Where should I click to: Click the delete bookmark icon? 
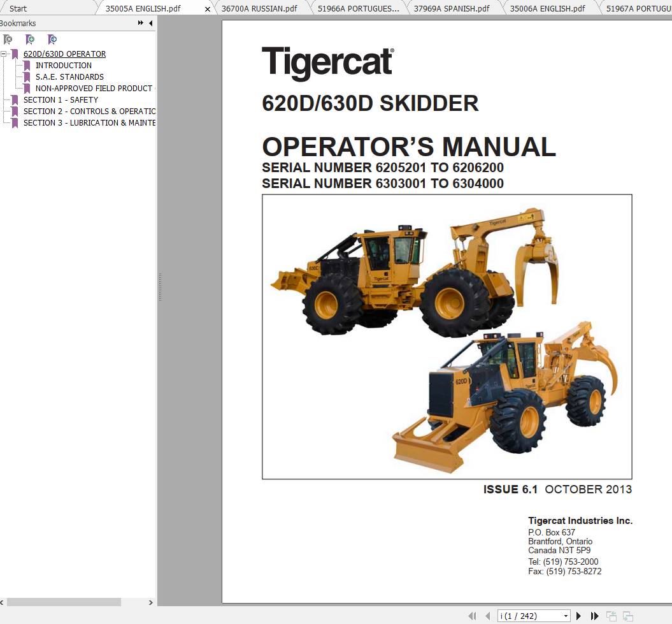pyautogui.click(x=8, y=40)
